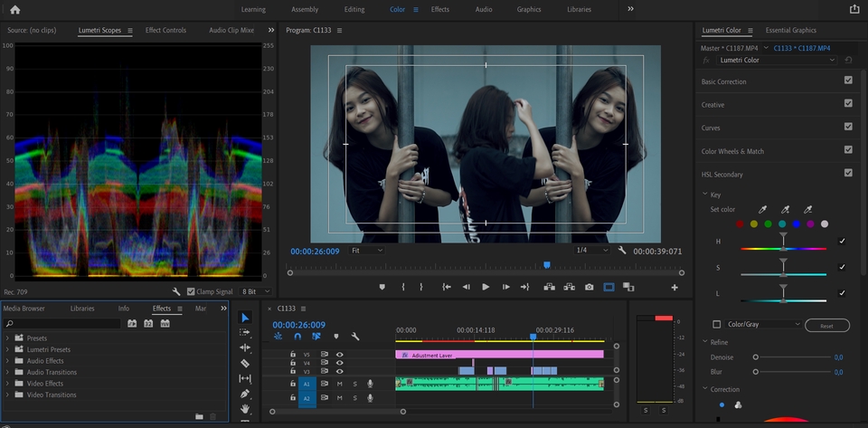The image size is (868, 428).
Task: Click Go to Out button
Action: point(525,287)
